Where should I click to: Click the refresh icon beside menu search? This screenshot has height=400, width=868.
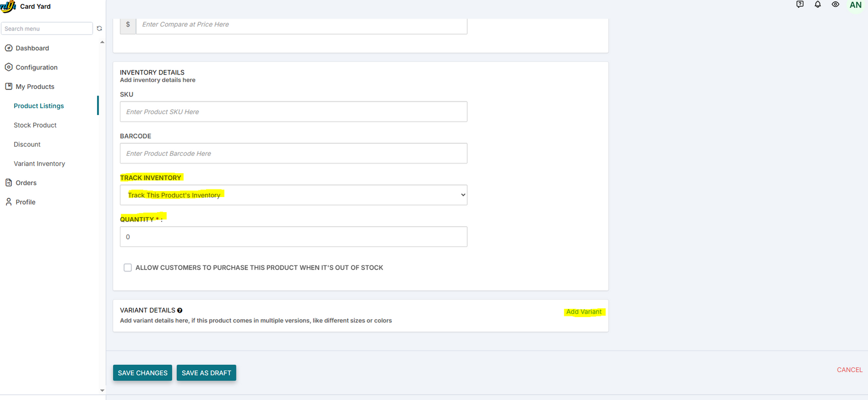pyautogui.click(x=99, y=29)
